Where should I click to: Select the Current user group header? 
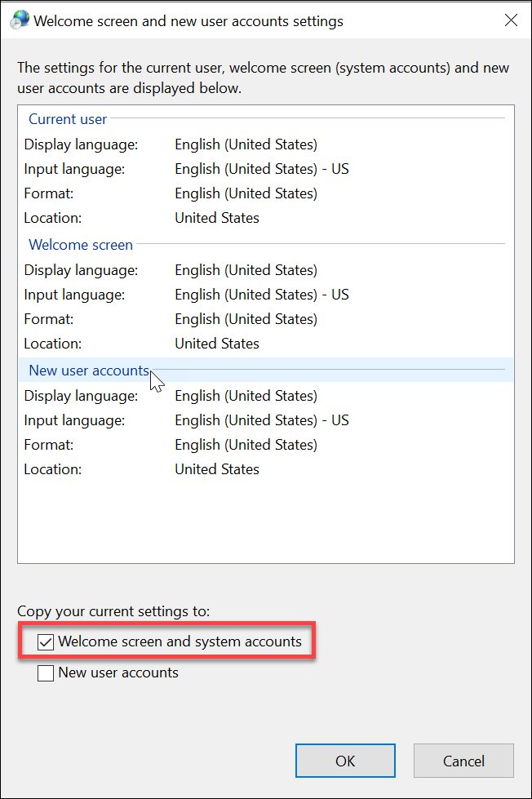68,119
